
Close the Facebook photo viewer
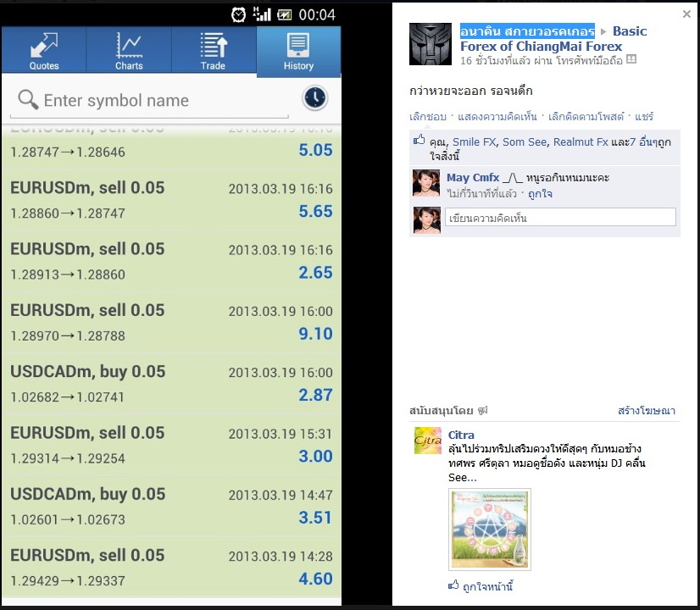[x=686, y=14]
